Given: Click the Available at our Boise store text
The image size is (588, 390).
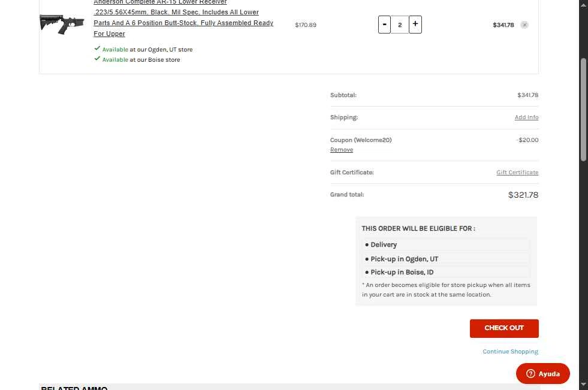Looking at the screenshot, I should (141, 59).
